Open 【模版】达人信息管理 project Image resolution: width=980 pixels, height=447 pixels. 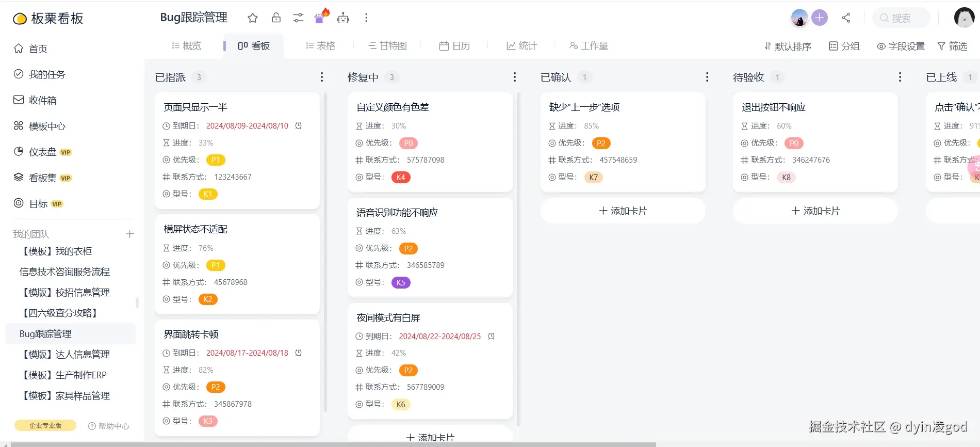(64, 355)
